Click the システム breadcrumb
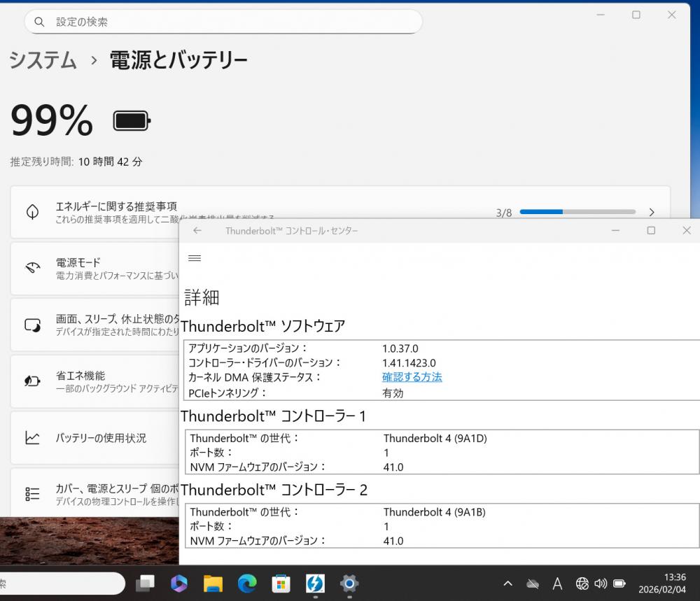The width and height of the screenshot is (700, 601). click(x=43, y=60)
